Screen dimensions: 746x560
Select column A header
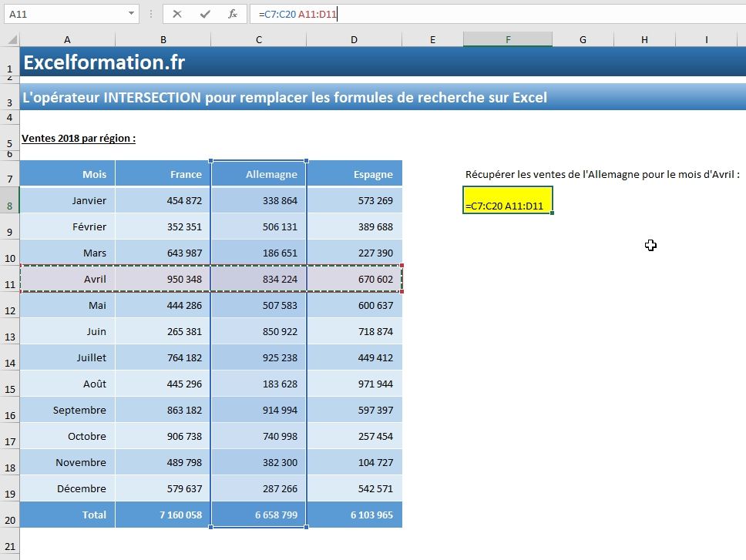coord(67,40)
